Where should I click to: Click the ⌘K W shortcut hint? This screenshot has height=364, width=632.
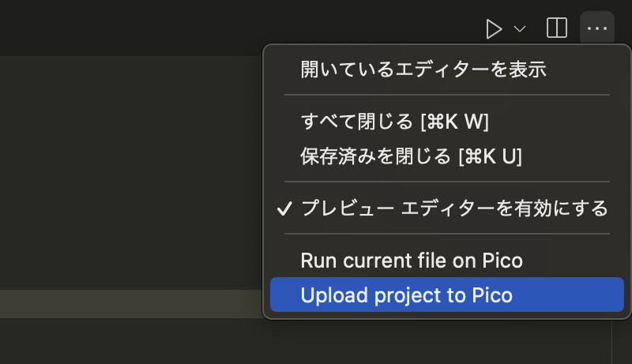click(x=455, y=122)
